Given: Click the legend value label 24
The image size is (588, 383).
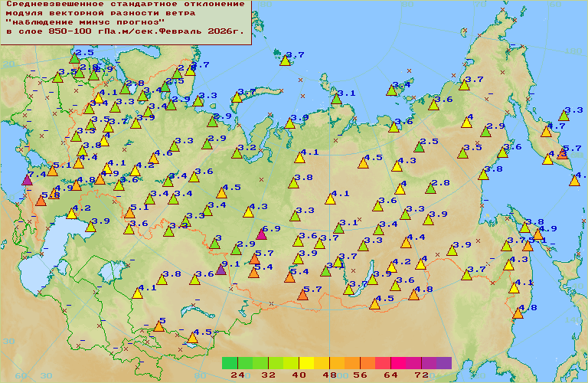Looking at the screenshot, I should pos(237,375).
